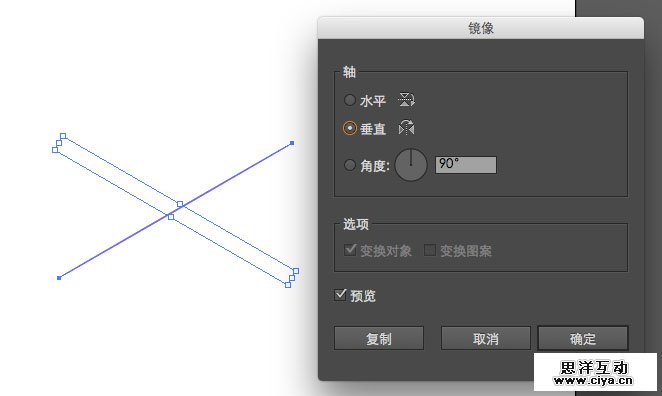Image resolution: width=662 pixels, height=396 pixels.
Task: Toggle the 变换图案 checkbox
Action: [x=430, y=250]
